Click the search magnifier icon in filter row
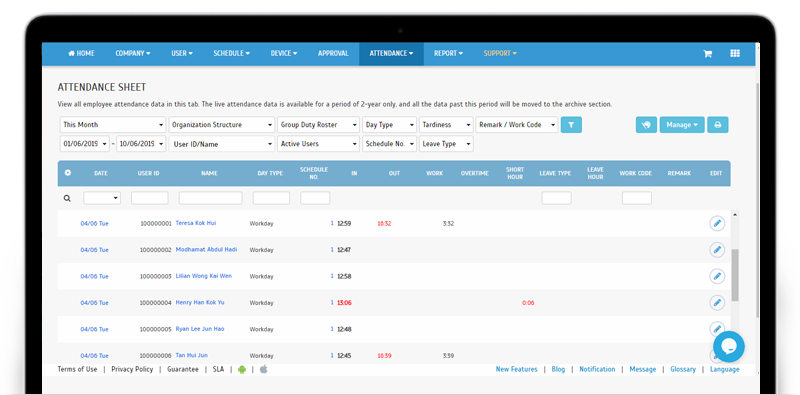The height and width of the screenshot is (395, 800). point(67,199)
